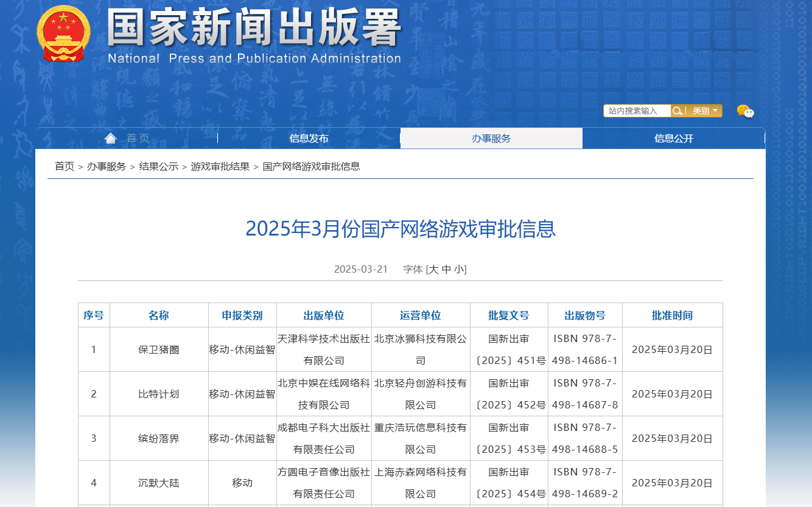The image size is (812, 507).
Task: Click the 保卫猪圈 game name cell
Action: pyautogui.click(x=159, y=350)
